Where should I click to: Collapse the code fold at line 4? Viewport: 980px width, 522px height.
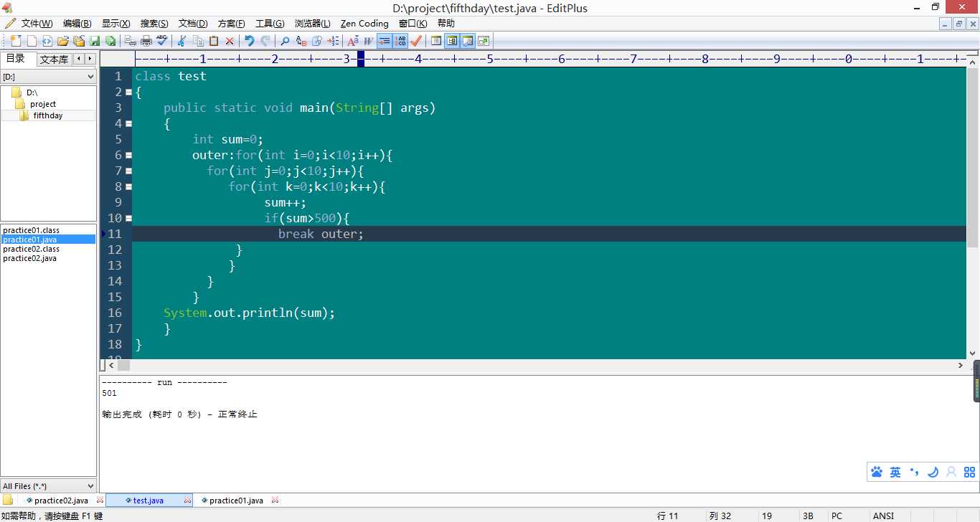point(128,123)
